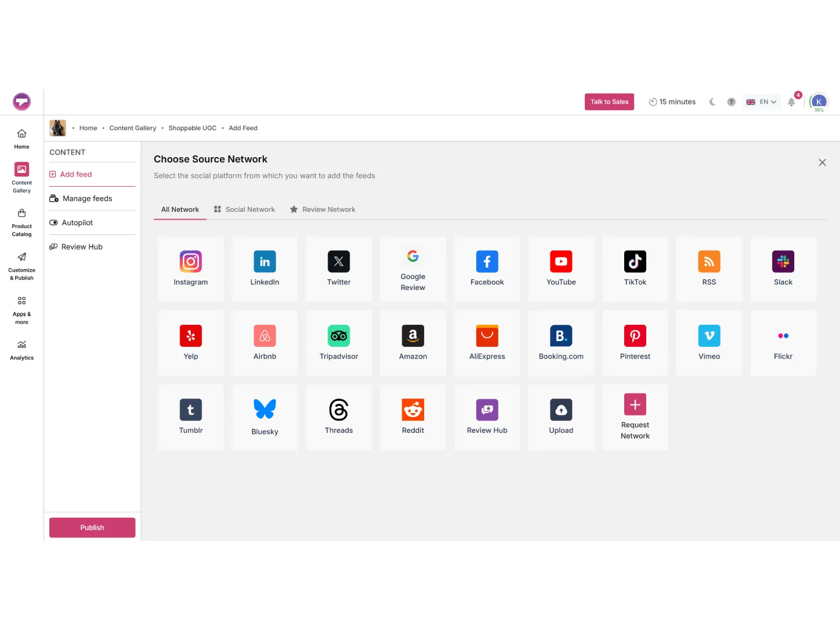Pick the Tripadvisor network tile
Viewport: 840px width, 630px height.
click(x=339, y=343)
